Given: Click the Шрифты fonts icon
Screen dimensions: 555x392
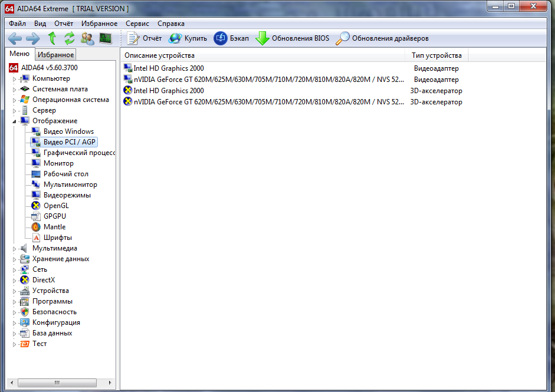Looking at the screenshot, I should (x=36, y=238).
